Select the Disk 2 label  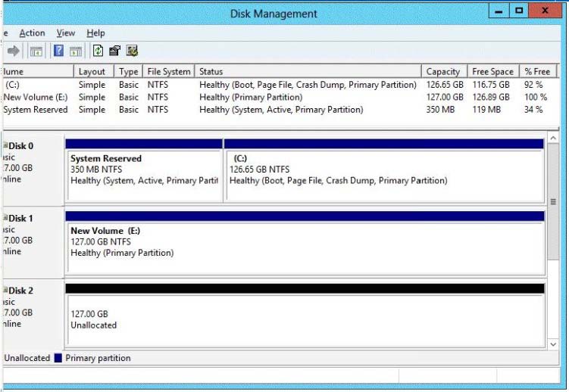[x=20, y=291]
